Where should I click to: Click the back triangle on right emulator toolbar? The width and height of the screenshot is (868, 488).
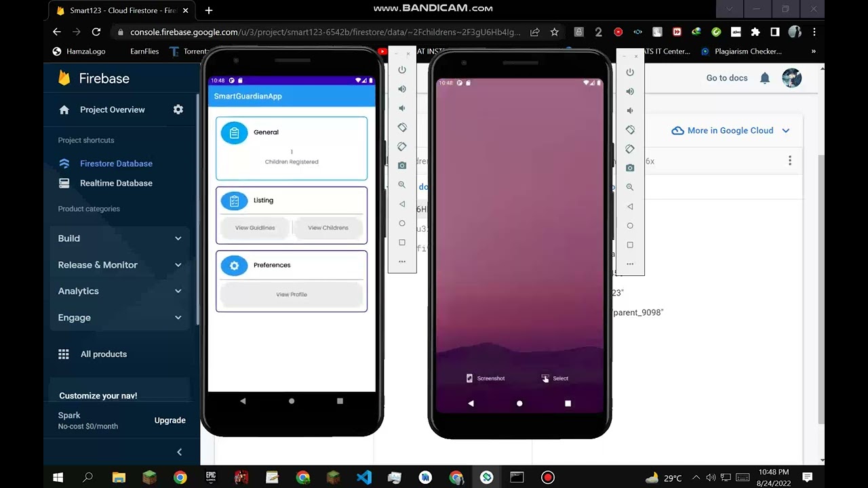point(630,206)
